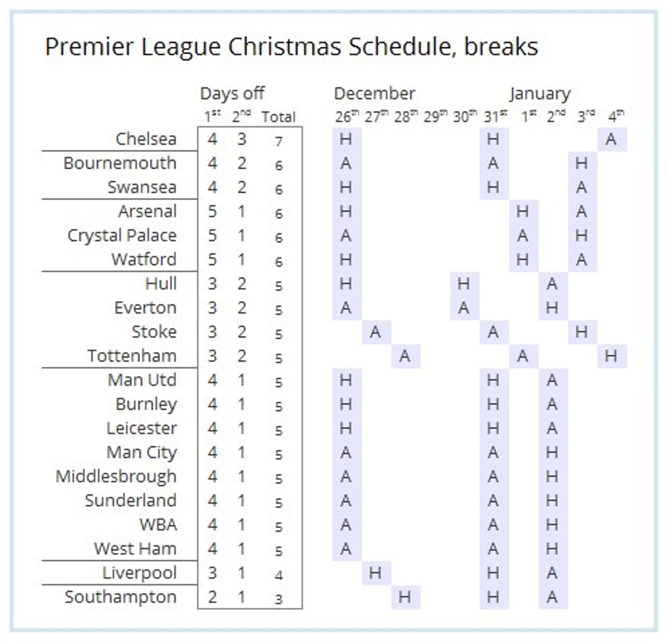Click the "Days off" header
This screenshot has width=667, height=644.
pyautogui.click(x=232, y=94)
